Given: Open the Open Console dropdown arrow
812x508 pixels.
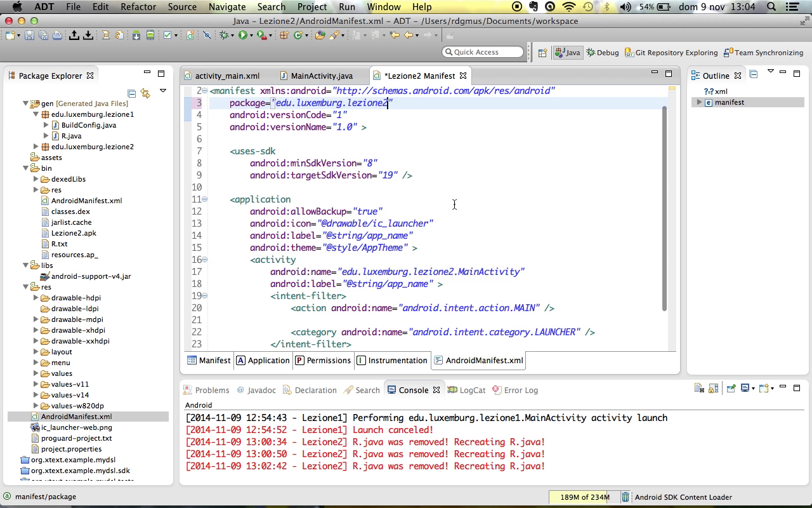Looking at the screenshot, I should coord(773,389).
